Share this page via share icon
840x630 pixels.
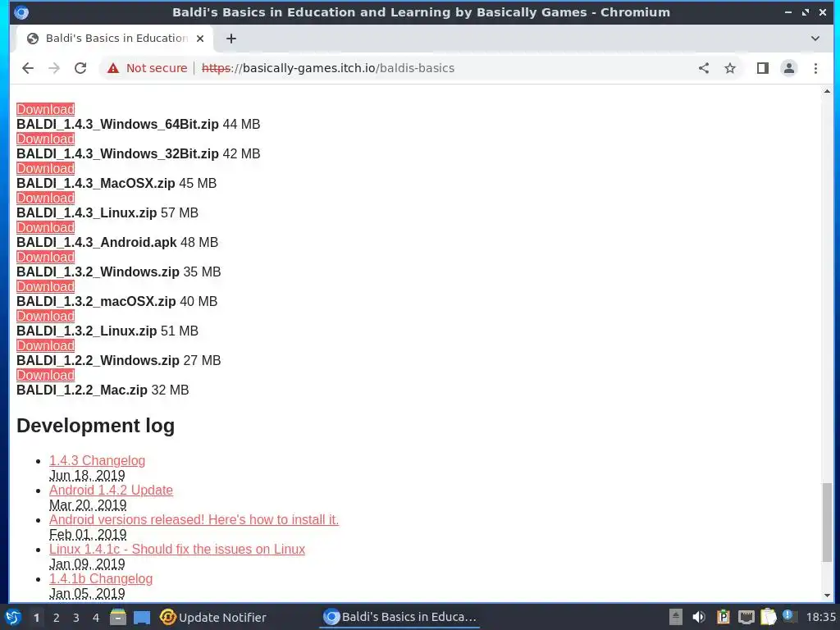(x=704, y=68)
